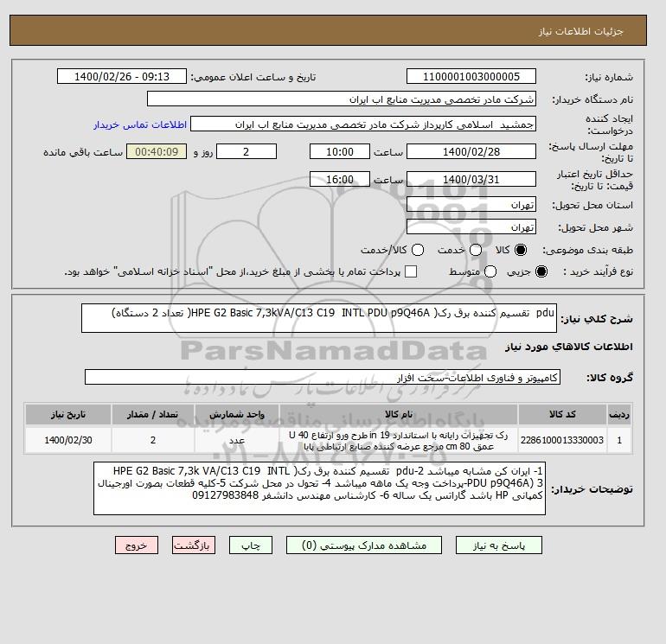Click the deadline time field 10:00
Image resolution: width=666 pixels, height=644 pixels.
[x=340, y=151]
